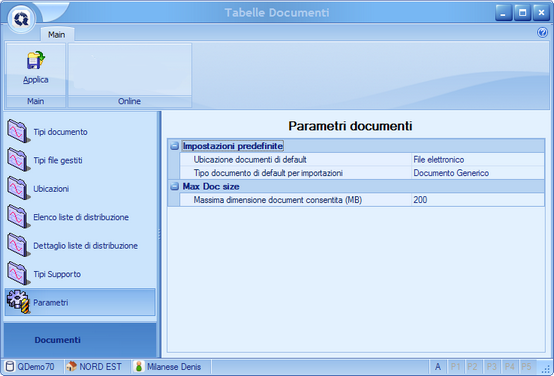This screenshot has width=554, height=376.
Task: Click the P5 status bar indicator
Action: coord(526,366)
